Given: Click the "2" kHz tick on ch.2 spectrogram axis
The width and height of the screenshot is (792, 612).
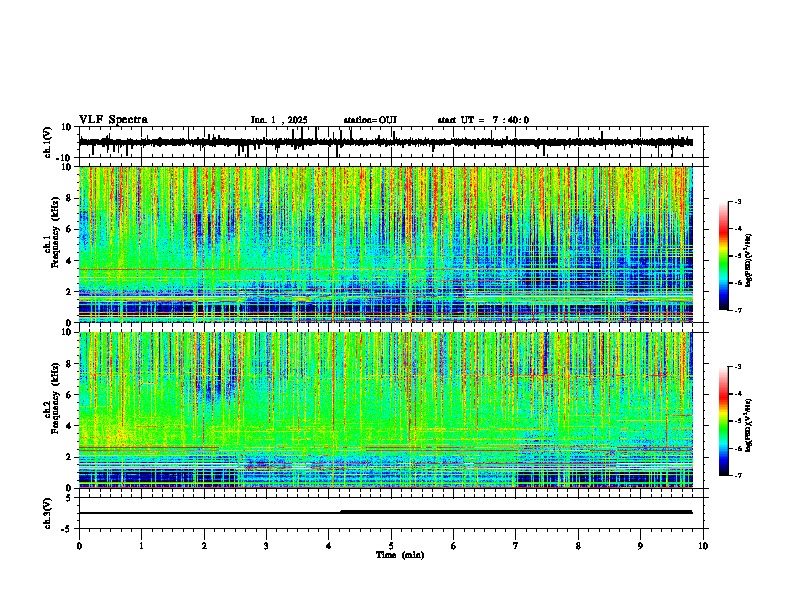Looking at the screenshot, I should click(70, 457).
